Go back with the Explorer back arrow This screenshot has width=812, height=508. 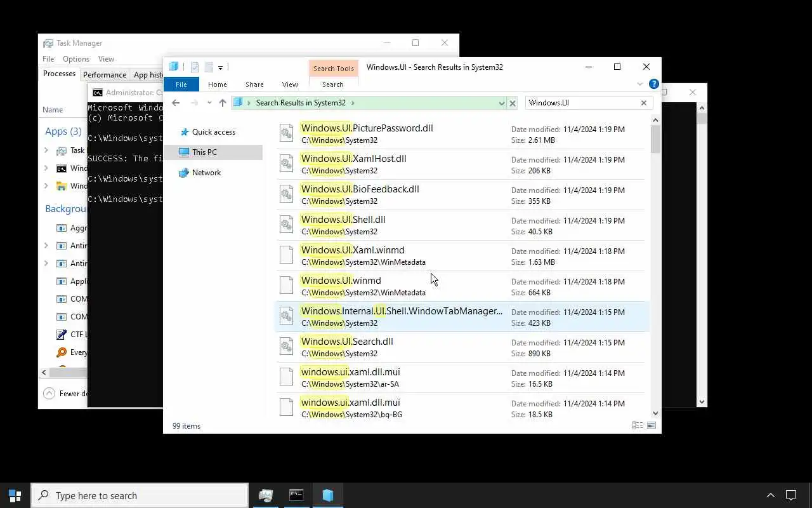176,103
